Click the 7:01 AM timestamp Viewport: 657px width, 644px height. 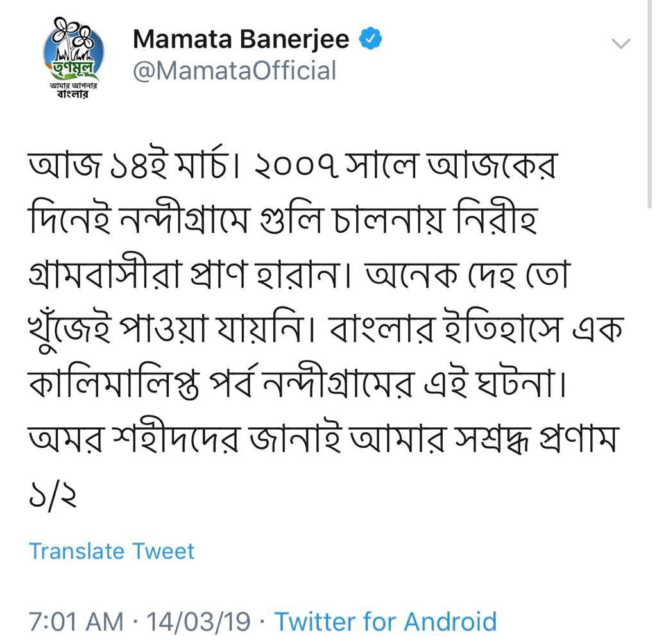point(76,621)
